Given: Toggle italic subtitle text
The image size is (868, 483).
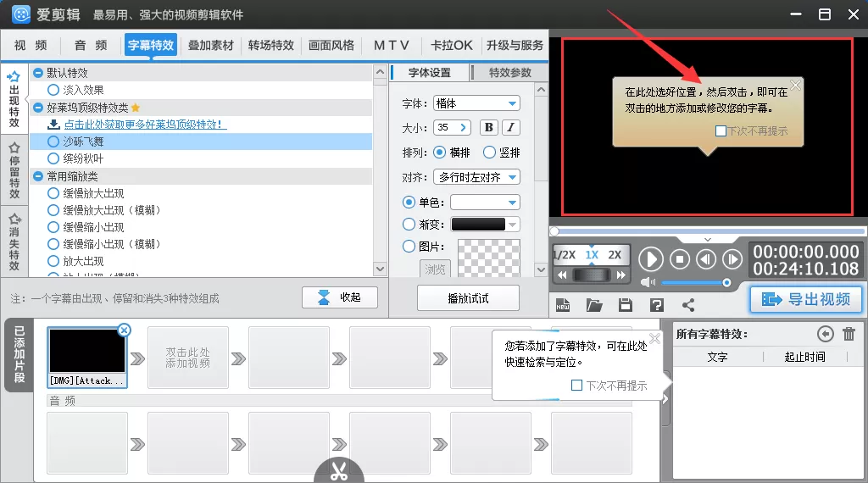Looking at the screenshot, I should point(511,127).
